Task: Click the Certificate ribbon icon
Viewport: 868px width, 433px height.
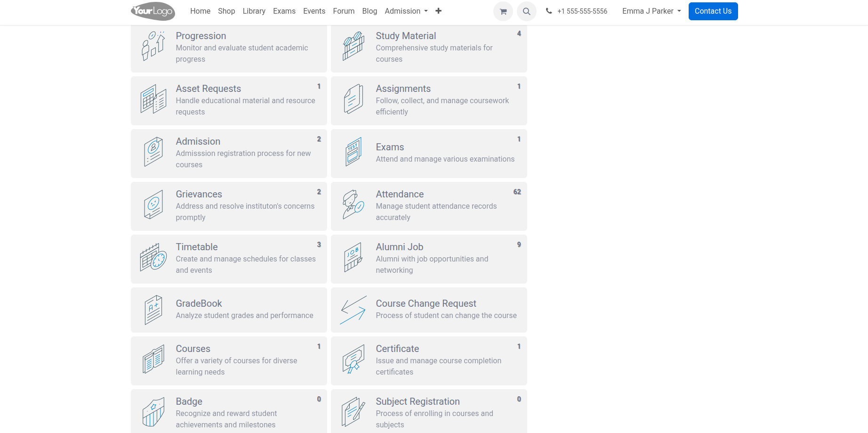Action: point(354,359)
